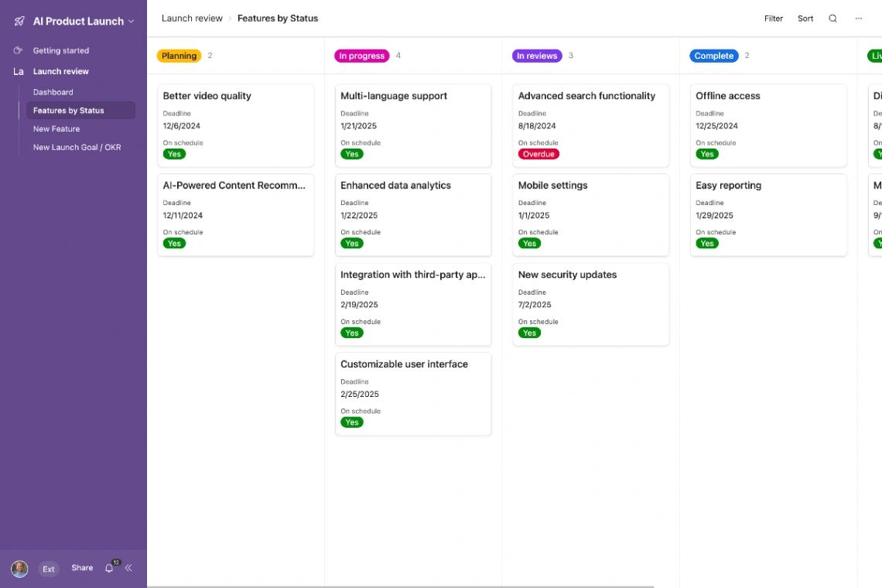Click the yellow Planning status pill

click(x=179, y=55)
